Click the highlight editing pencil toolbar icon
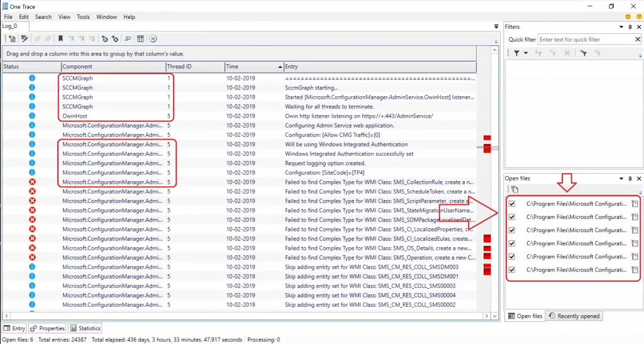 25,38
